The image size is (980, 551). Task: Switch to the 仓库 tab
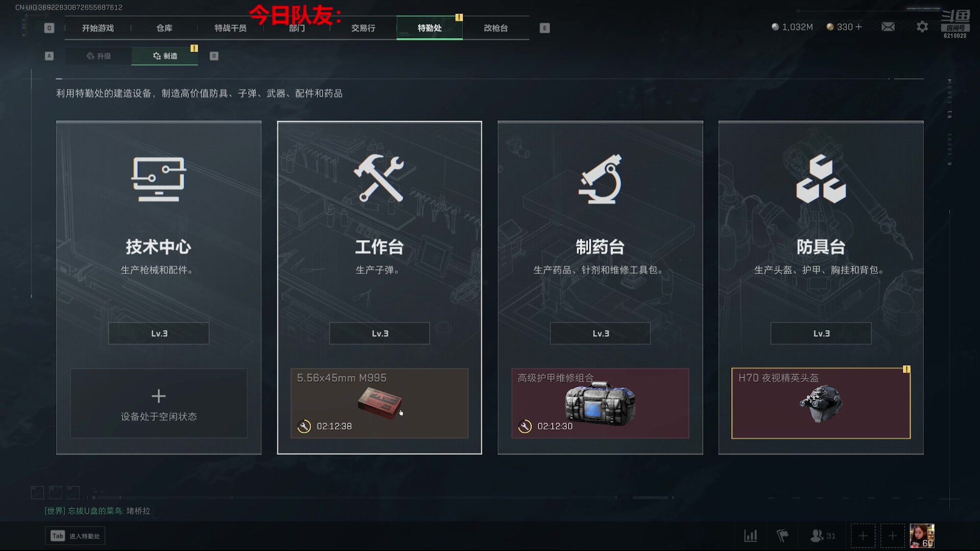[164, 28]
